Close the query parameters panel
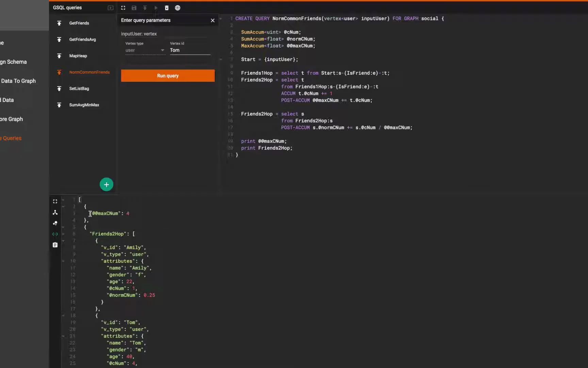Screen dimensions: 588x368 [213, 20]
